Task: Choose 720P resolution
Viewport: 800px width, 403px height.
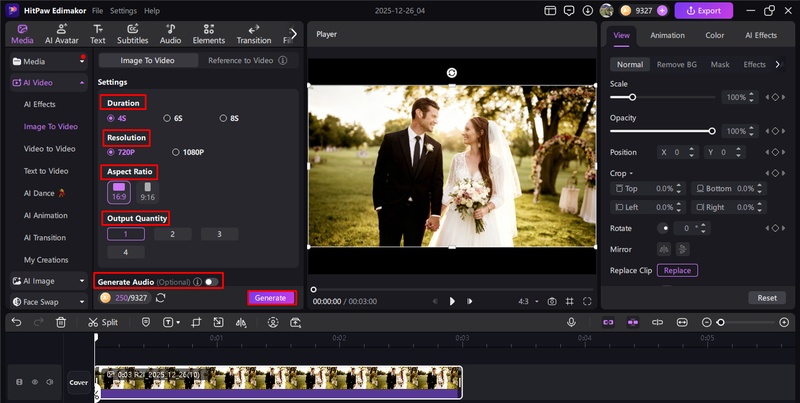Action: coord(121,152)
